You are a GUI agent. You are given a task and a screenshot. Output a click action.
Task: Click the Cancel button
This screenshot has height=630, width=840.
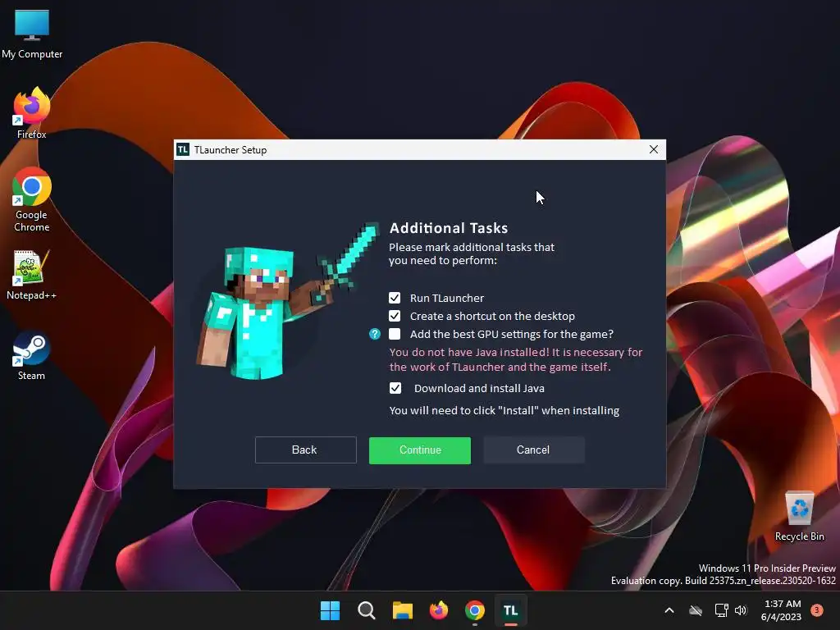pyautogui.click(x=533, y=450)
